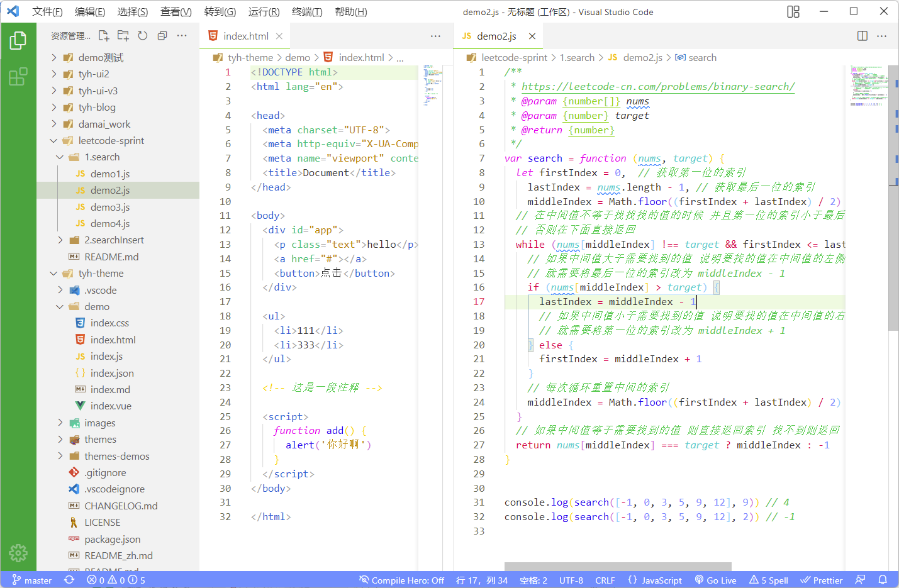Open the 文件(F) menu

pyautogui.click(x=47, y=11)
